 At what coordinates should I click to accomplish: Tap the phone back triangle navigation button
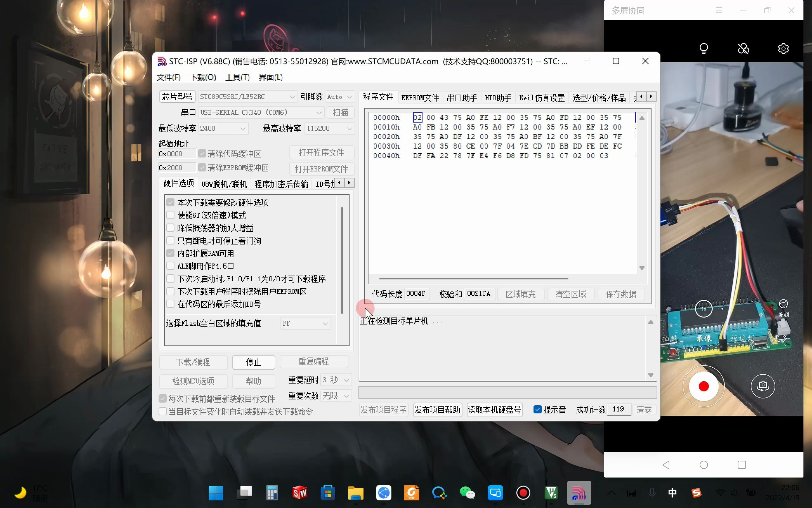pyautogui.click(x=666, y=465)
